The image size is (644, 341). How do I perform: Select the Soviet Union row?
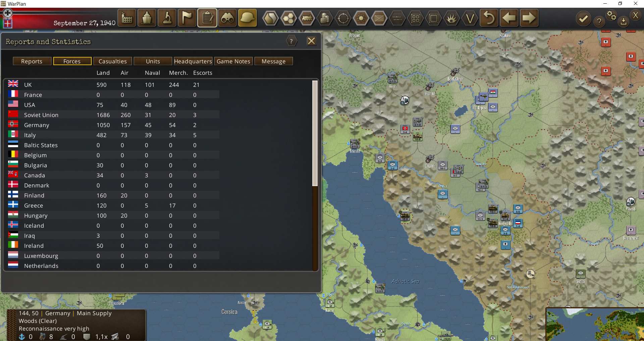pyautogui.click(x=113, y=115)
